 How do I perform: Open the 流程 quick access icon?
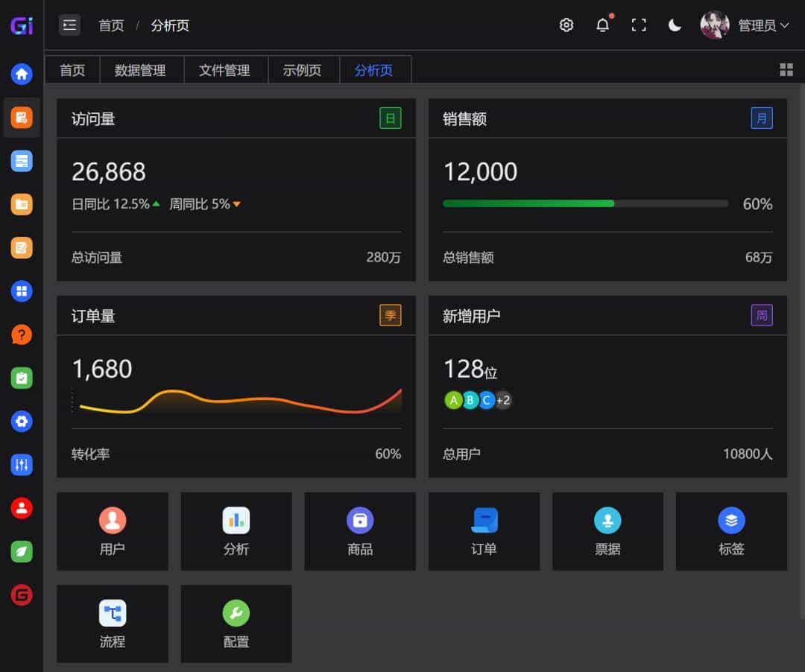click(x=112, y=624)
